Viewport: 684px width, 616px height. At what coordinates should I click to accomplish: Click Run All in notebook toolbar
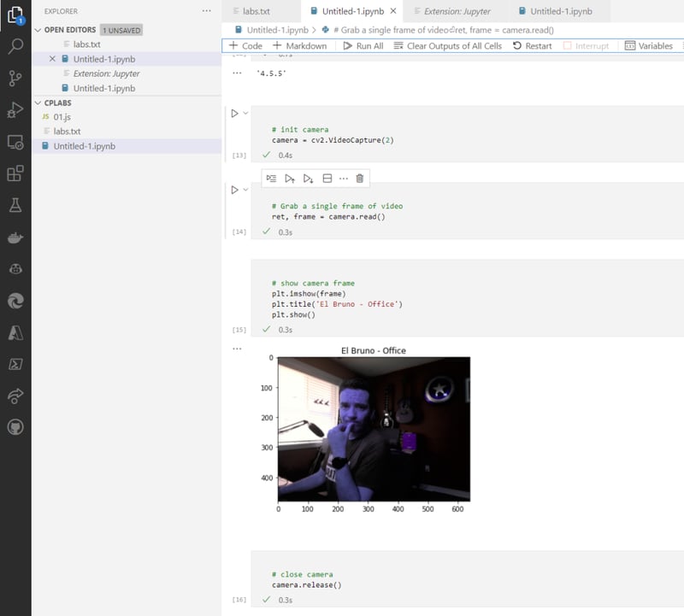tap(363, 46)
